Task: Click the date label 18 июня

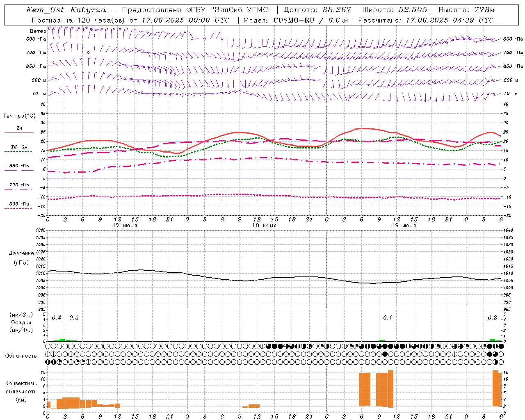Action: pos(264,226)
